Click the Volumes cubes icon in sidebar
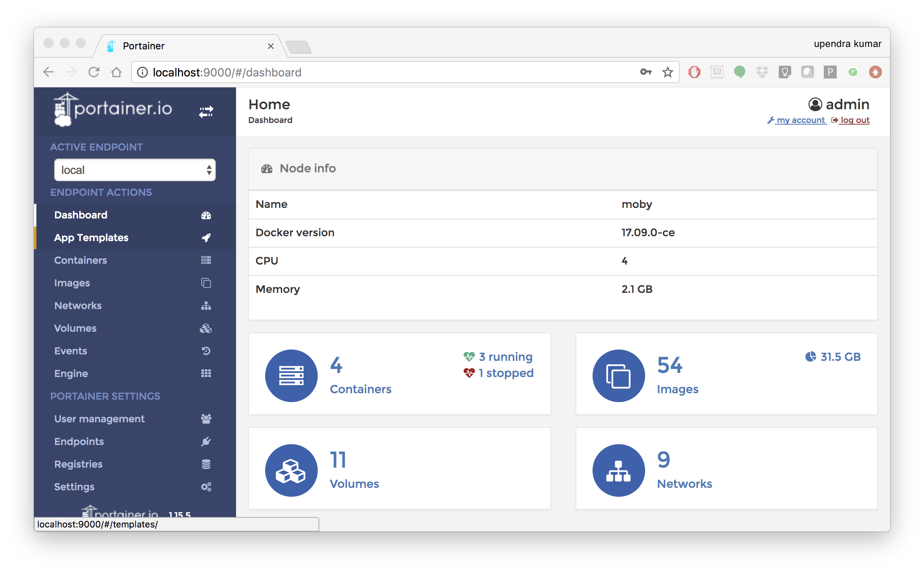The height and width of the screenshot is (572, 924). (206, 328)
